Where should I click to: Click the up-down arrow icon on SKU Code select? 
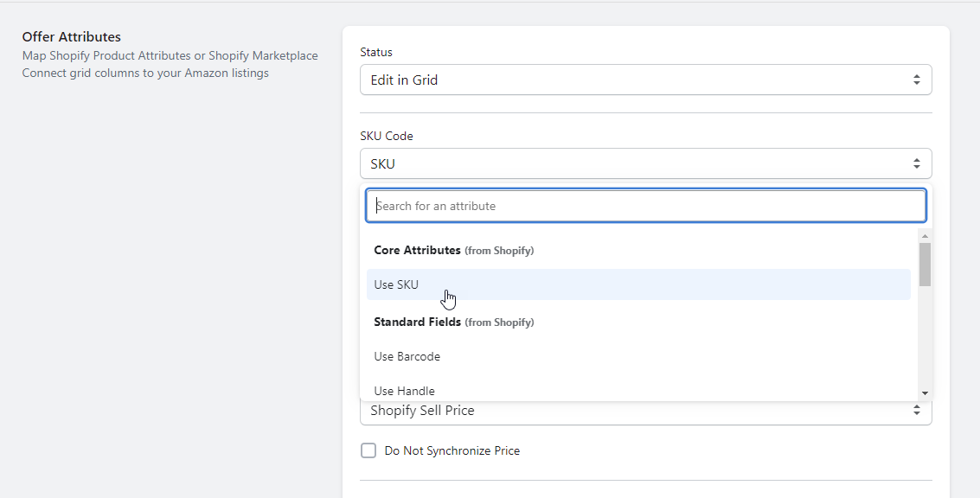[x=916, y=163]
